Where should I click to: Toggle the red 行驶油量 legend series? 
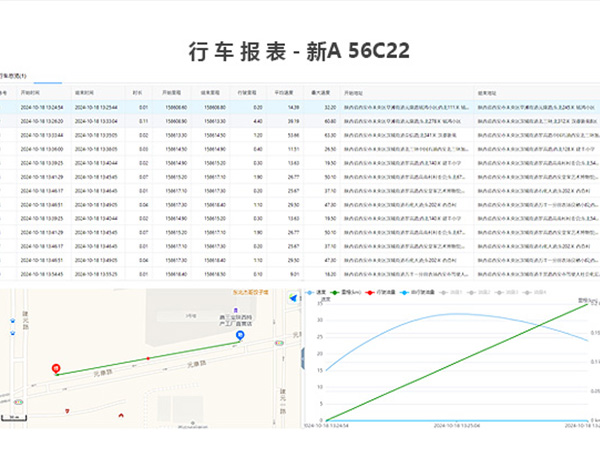(381, 292)
